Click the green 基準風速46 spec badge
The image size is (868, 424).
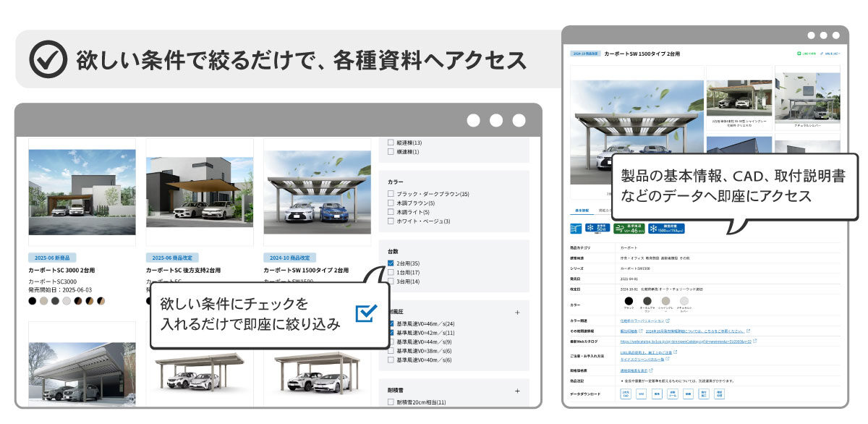(629, 228)
